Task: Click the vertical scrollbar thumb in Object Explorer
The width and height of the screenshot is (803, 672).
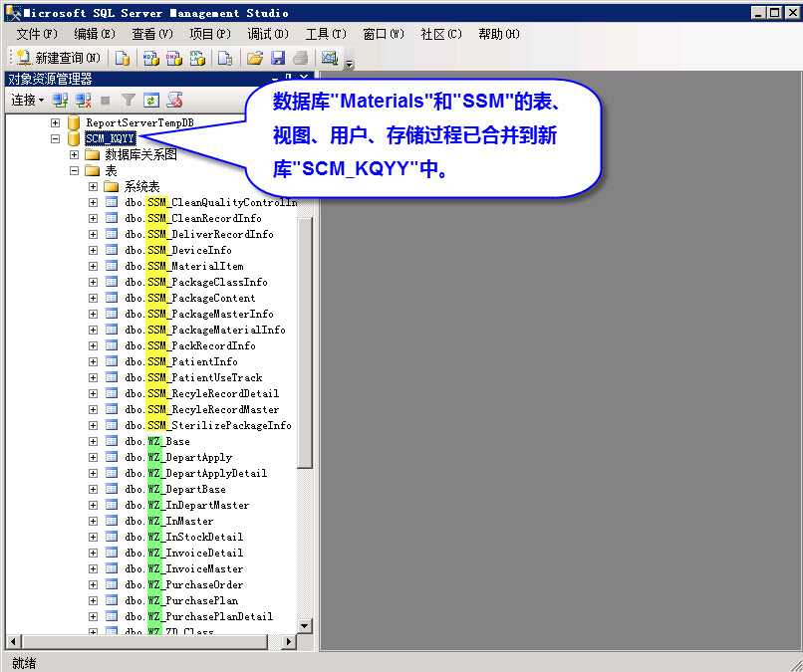Action: click(305, 342)
